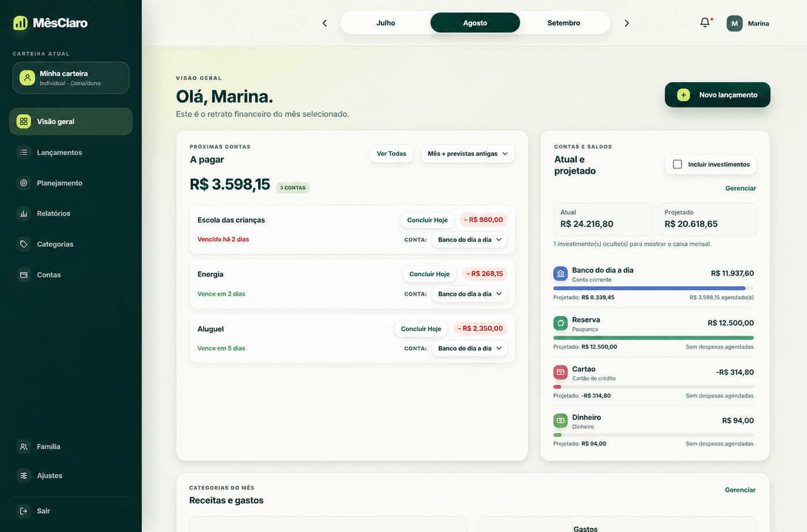Click the Sair logout icon
Viewport: 807px width, 532px height.
click(24, 511)
